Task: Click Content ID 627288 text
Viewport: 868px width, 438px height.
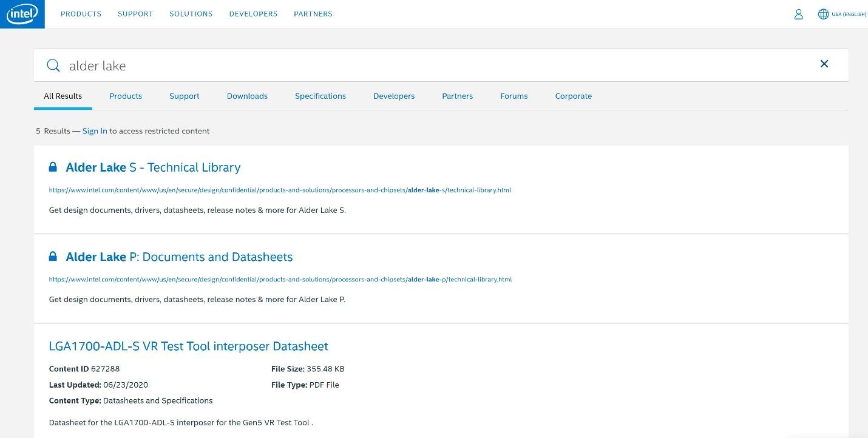Action: [84, 369]
